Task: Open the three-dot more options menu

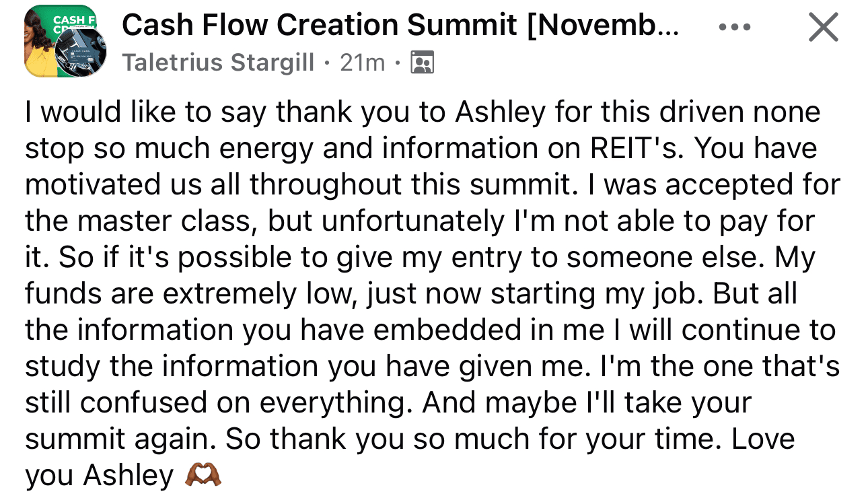Action: pos(733,28)
